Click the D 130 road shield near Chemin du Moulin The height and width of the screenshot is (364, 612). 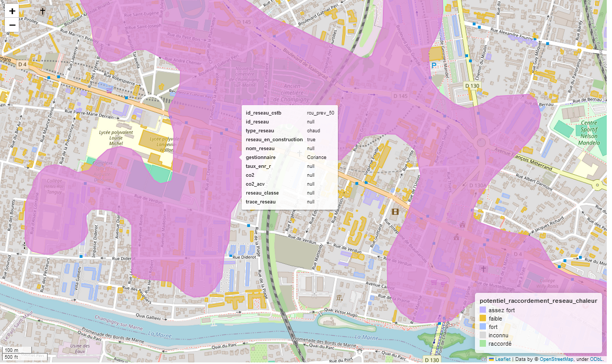(472, 86)
